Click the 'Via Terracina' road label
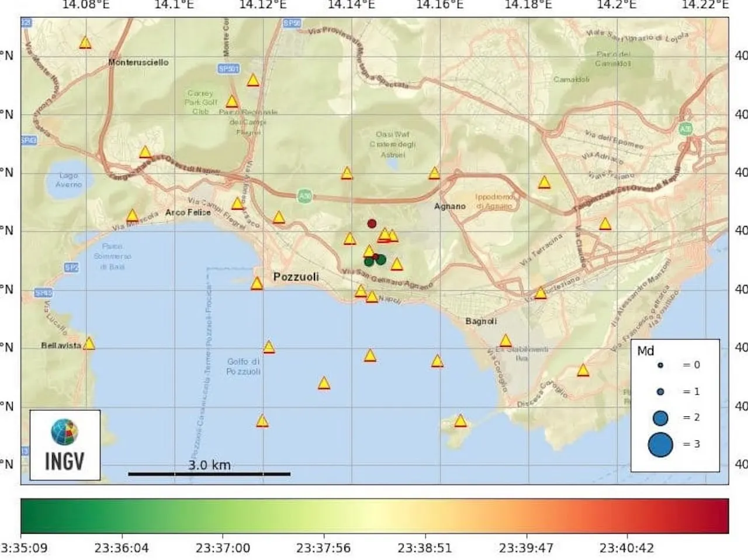 point(541,249)
